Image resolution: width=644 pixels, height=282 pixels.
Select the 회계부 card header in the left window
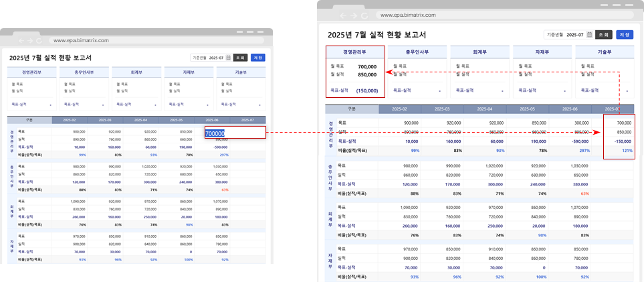coord(137,72)
